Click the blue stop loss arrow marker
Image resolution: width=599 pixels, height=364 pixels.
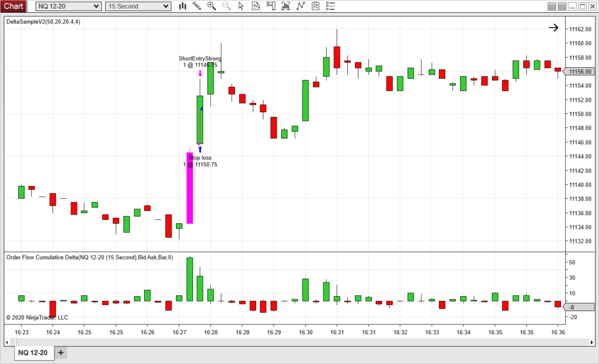[x=200, y=149]
